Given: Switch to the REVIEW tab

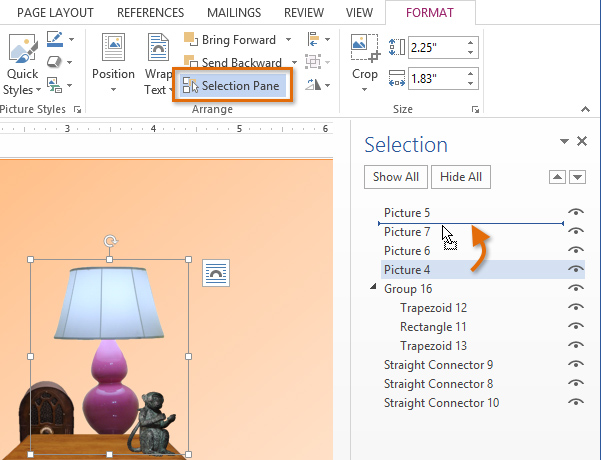Looking at the screenshot, I should pos(304,13).
